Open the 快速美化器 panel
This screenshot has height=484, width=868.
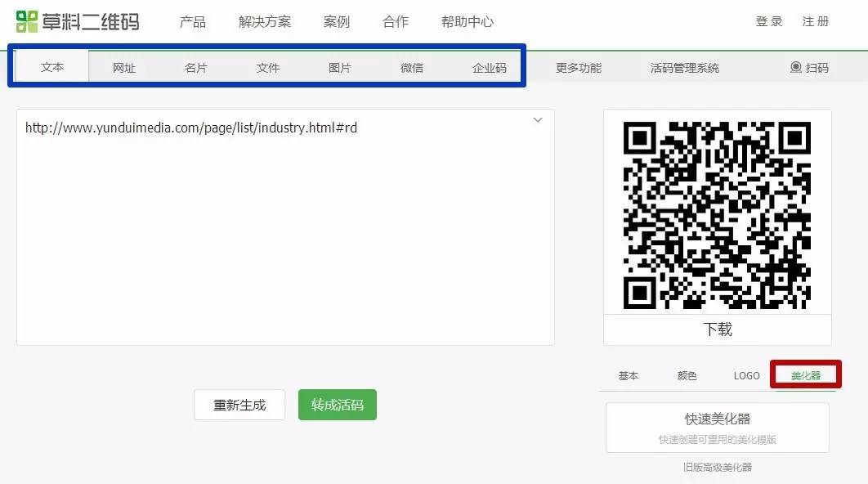point(717,419)
